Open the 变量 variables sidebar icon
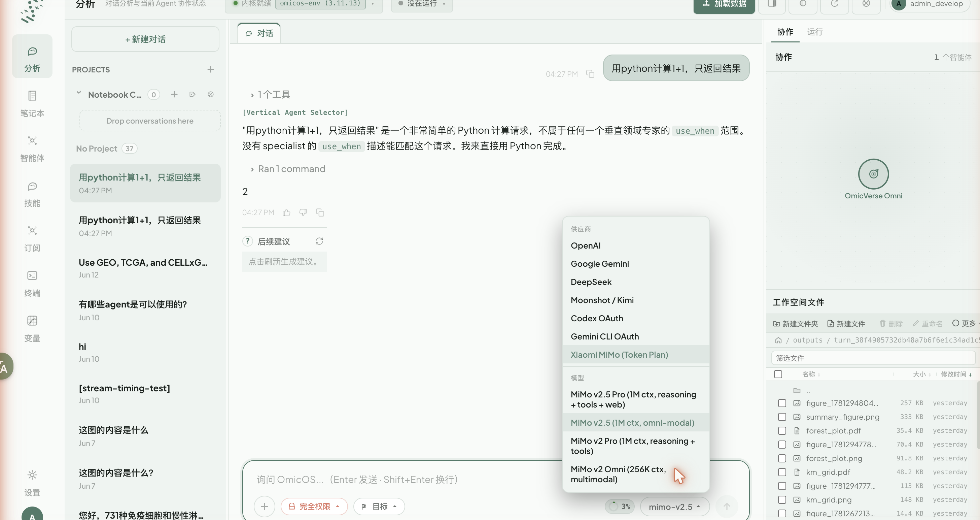 pyautogui.click(x=32, y=328)
